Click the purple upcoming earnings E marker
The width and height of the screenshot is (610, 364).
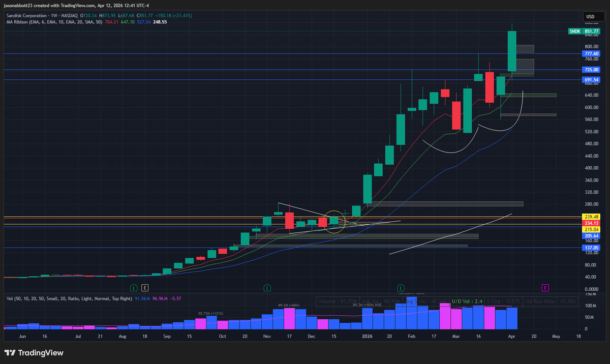coord(545,288)
